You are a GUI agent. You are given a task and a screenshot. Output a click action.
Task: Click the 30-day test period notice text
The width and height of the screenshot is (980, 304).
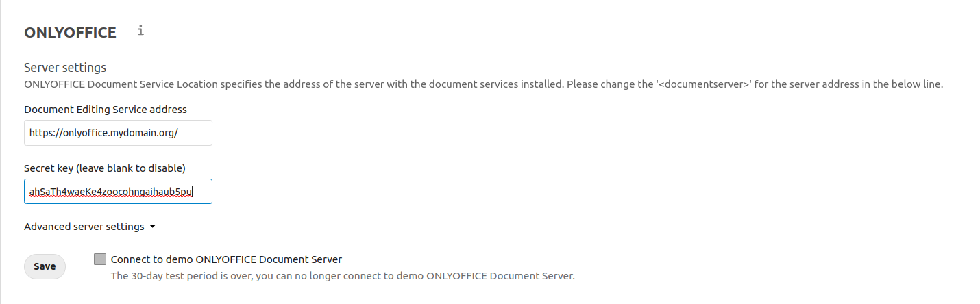(x=343, y=276)
